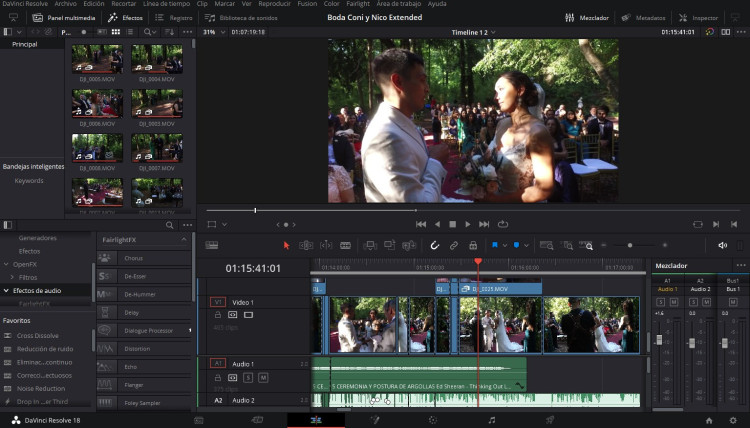
Task: Adjust the A1 Audio 1 mixer fader
Action: click(x=659, y=340)
